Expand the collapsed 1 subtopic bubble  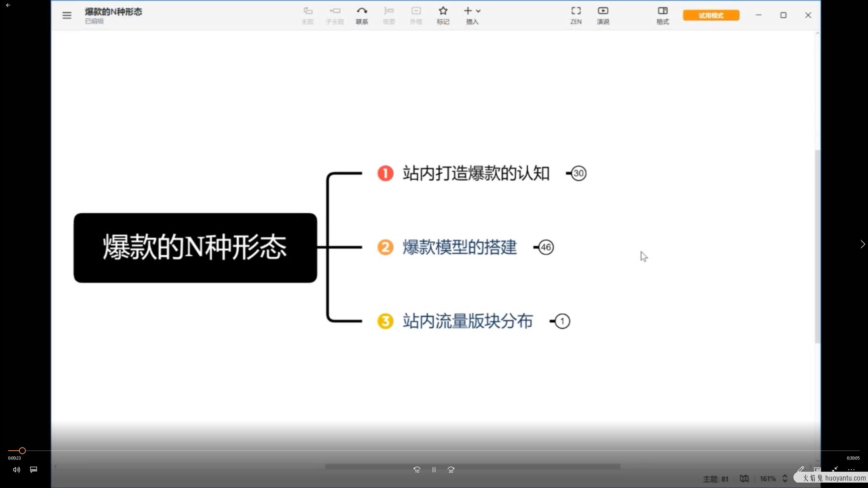pyautogui.click(x=562, y=321)
